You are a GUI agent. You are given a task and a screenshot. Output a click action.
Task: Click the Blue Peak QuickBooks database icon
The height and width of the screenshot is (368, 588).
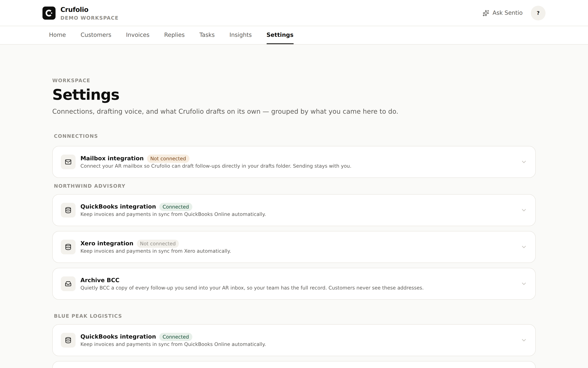[68, 340]
